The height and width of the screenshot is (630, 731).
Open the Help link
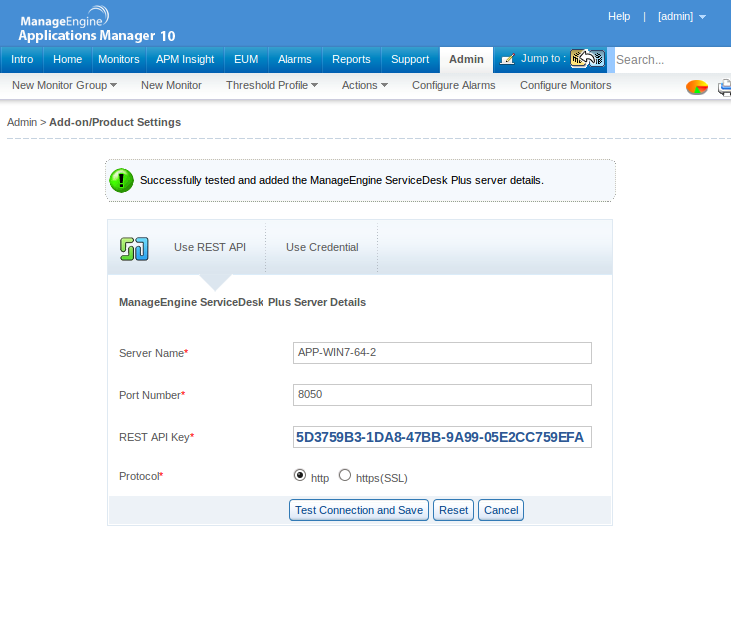pos(619,17)
